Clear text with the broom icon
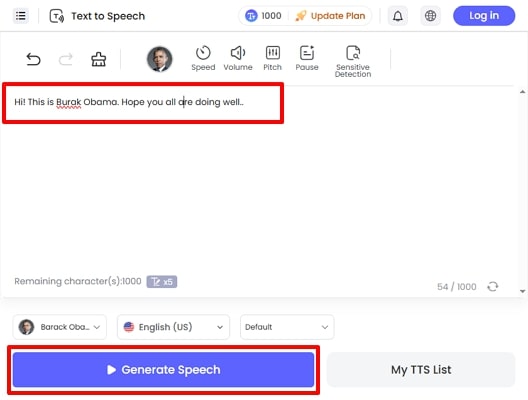The width and height of the screenshot is (528, 400). click(98, 59)
